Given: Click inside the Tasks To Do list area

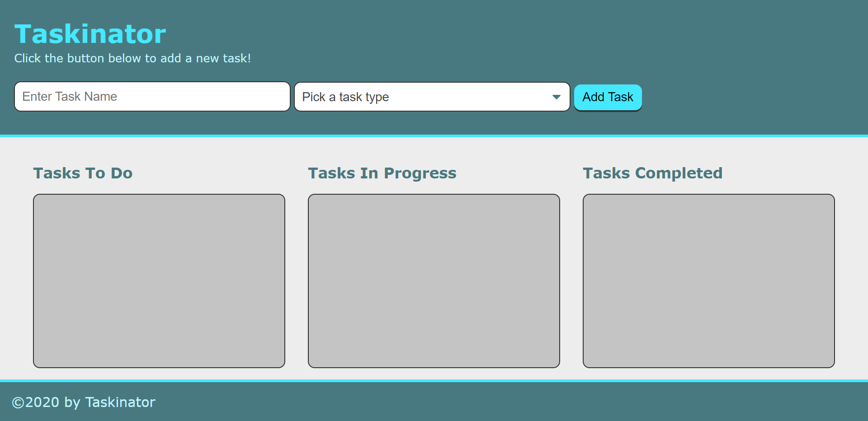Looking at the screenshot, I should click(159, 280).
